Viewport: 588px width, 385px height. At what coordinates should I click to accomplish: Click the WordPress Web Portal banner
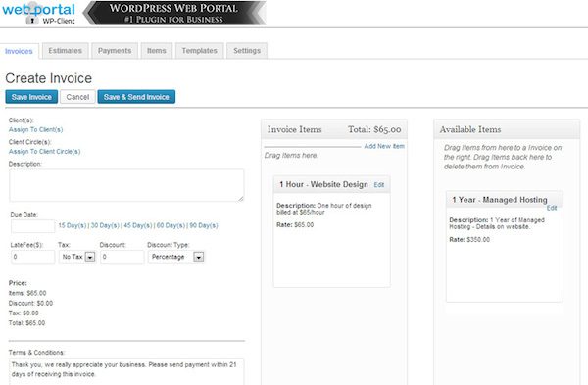(174, 13)
